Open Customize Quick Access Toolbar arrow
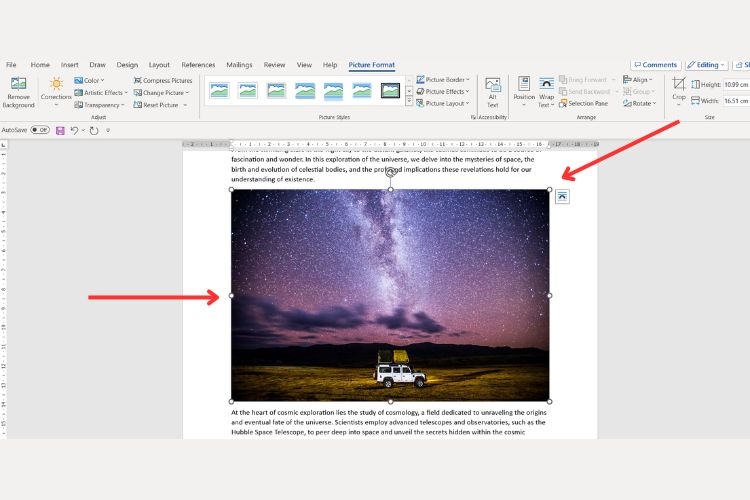Viewport: 750px width, 500px height. point(108,130)
